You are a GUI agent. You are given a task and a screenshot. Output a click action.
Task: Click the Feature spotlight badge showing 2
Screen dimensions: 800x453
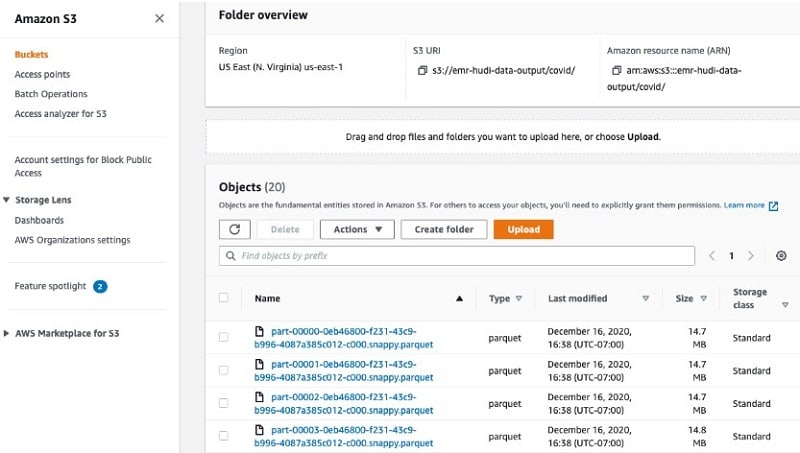[100, 286]
